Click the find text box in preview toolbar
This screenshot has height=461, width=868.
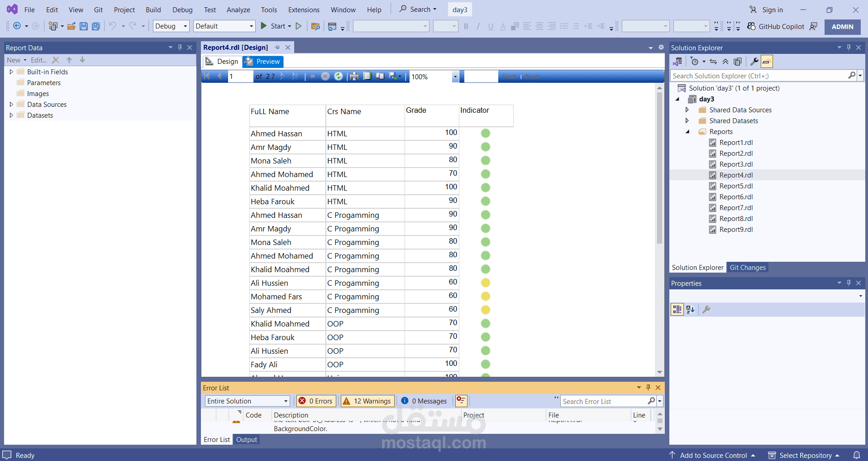click(x=481, y=77)
